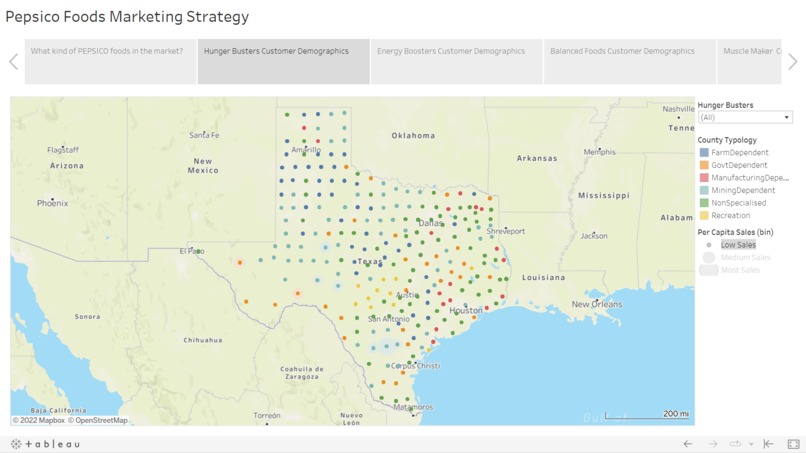Screen dimensions: 806x453
Task: Click the NonSpecialised green color swatch
Action: click(704, 203)
